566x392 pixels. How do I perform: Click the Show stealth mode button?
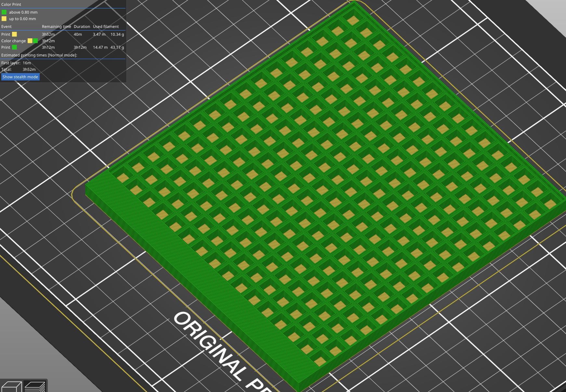(20, 77)
